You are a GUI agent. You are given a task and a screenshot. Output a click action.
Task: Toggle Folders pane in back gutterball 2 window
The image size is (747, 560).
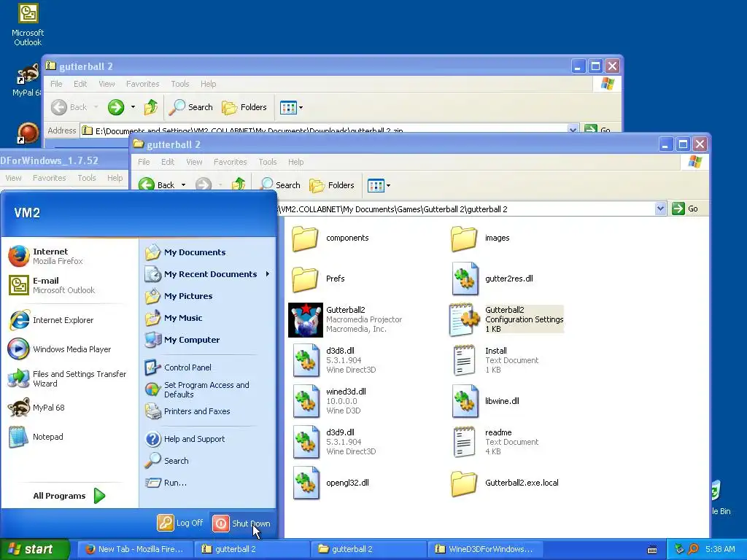[x=244, y=107]
